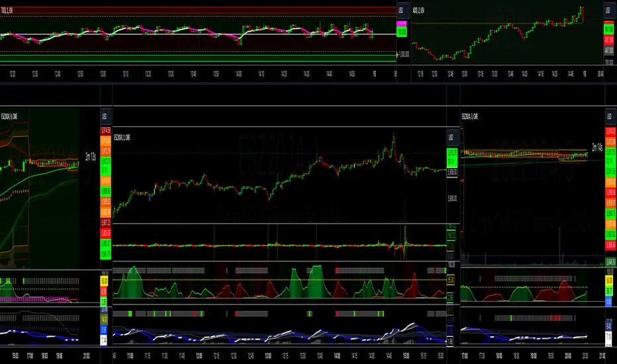
Task: Open USD currency selector on ADD chart
Action: click(x=608, y=10)
